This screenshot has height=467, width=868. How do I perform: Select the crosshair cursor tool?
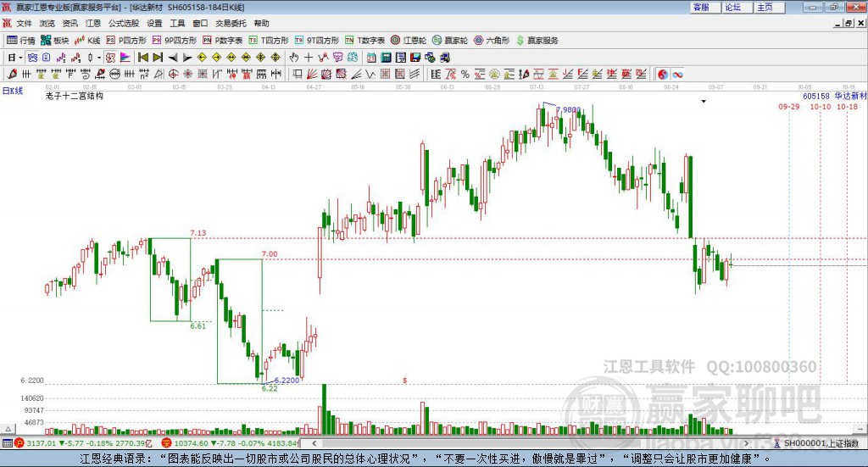309,58
